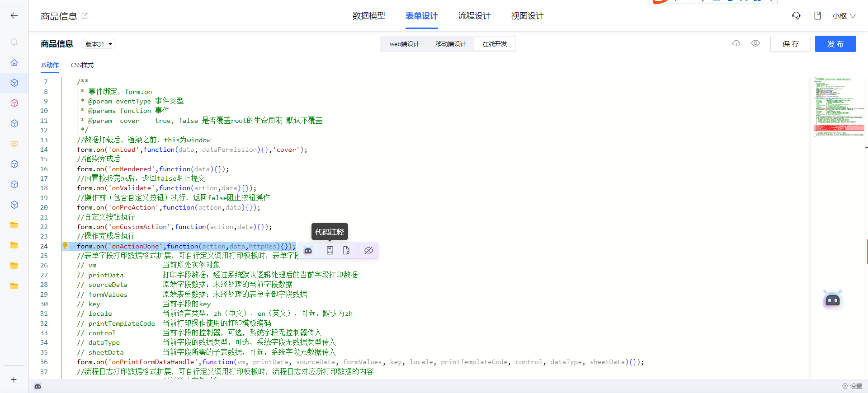
Task: Open the floating AI assistant robot
Action: (x=833, y=300)
